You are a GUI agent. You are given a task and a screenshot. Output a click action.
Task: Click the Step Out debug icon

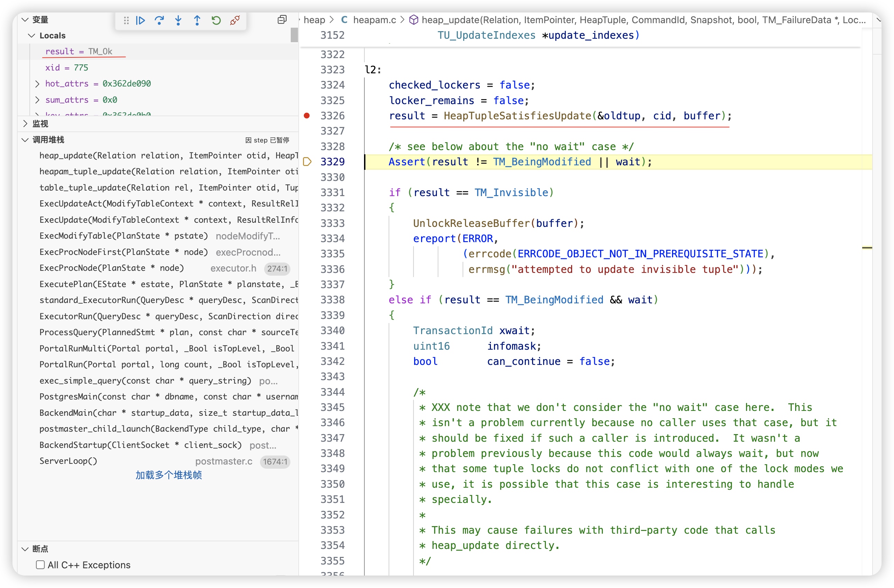click(x=197, y=20)
